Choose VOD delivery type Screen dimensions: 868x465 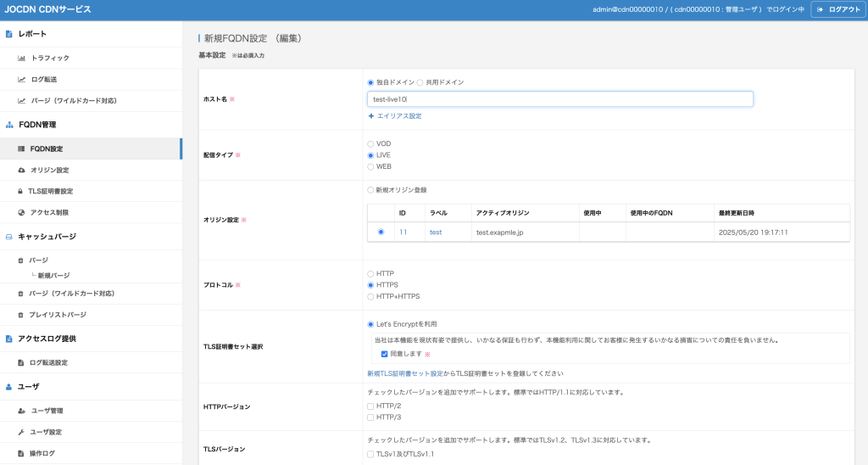(x=370, y=144)
